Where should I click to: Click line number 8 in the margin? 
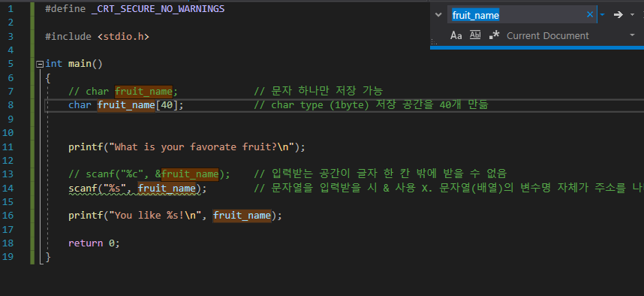coord(11,105)
